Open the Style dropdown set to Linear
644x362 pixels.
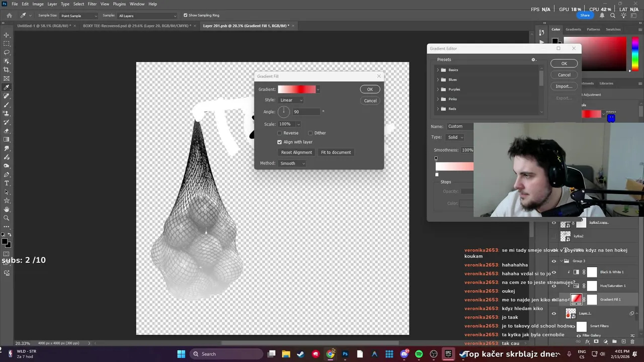(291, 100)
